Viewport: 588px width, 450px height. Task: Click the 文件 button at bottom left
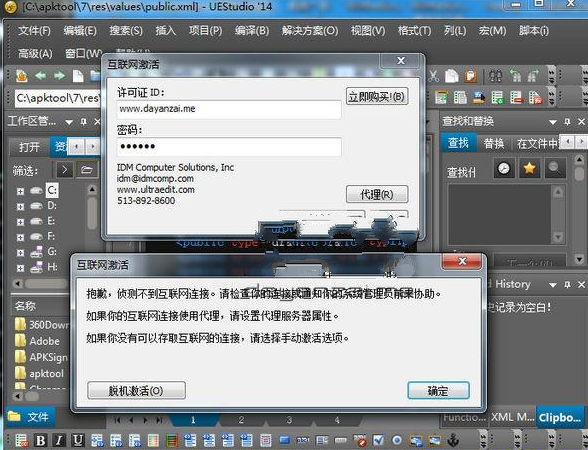(x=29, y=416)
